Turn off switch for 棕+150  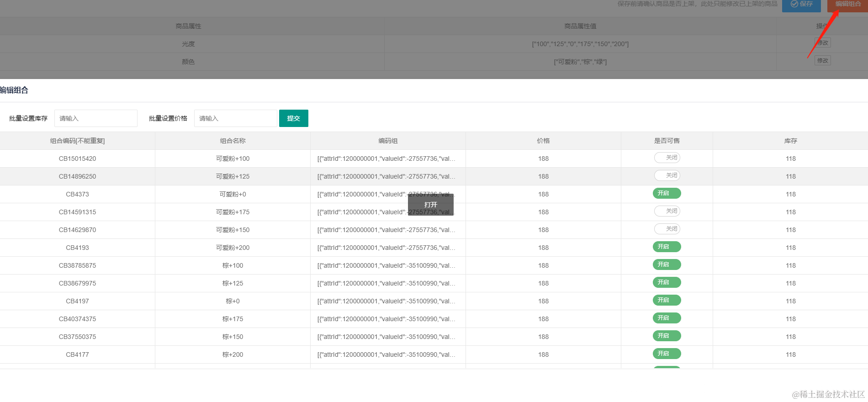click(667, 336)
